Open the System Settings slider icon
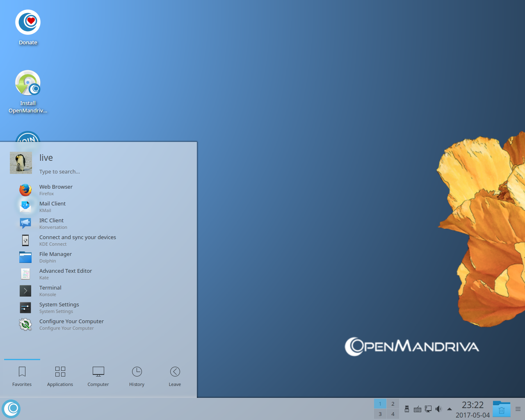Viewport: 525px width, 420px height. pos(25,308)
